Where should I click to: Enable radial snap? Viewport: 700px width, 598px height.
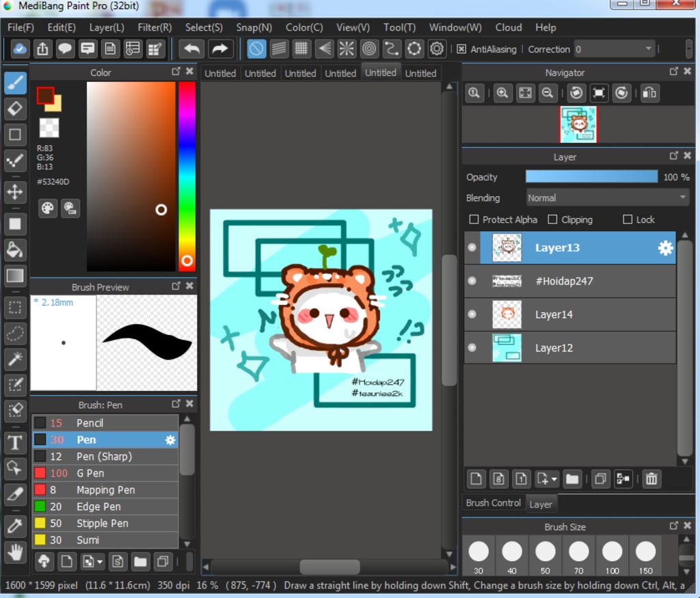(347, 49)
